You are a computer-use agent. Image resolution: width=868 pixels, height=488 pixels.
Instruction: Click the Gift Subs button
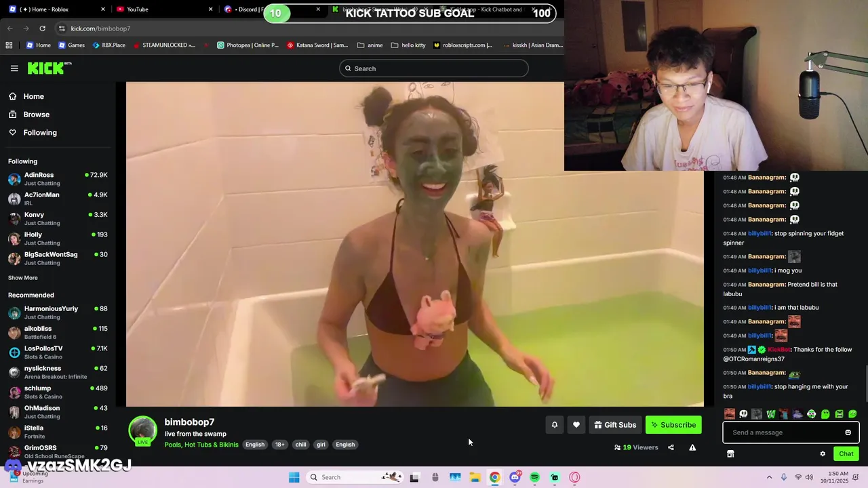click(x=615, y=425)
